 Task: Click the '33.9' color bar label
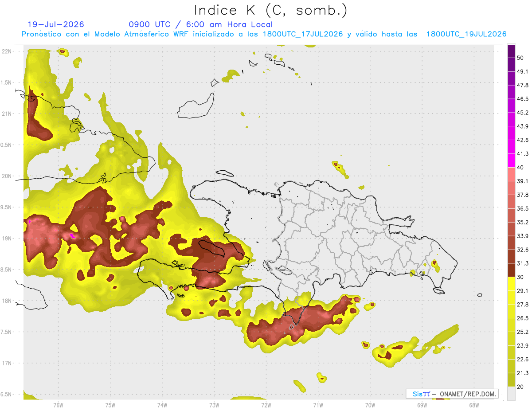pos(522,236)
